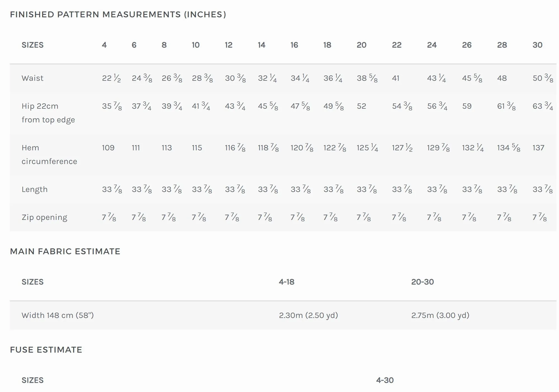Click the size 20 hip value 52
This screenshot has height=392, width=559.
361,106
